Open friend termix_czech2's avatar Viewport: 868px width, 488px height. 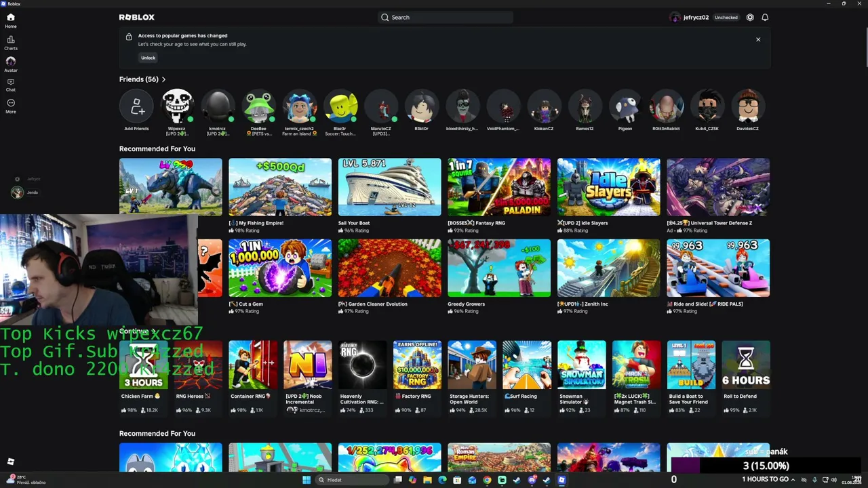tap(299, 106)
